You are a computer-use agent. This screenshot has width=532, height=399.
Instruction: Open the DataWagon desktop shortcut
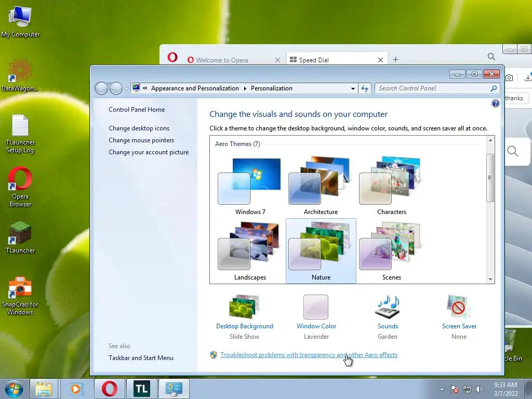click(20, 75)
